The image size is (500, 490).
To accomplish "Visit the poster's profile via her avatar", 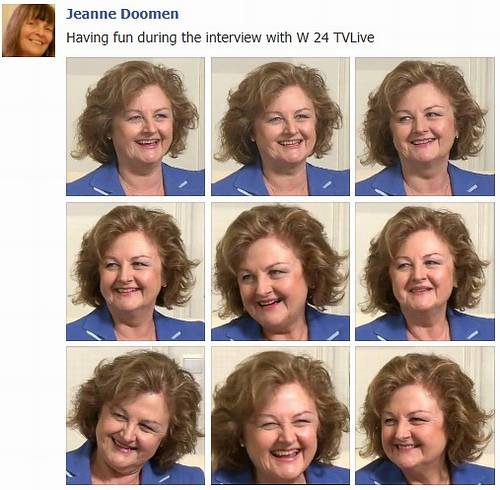I will tap(28, 30).
